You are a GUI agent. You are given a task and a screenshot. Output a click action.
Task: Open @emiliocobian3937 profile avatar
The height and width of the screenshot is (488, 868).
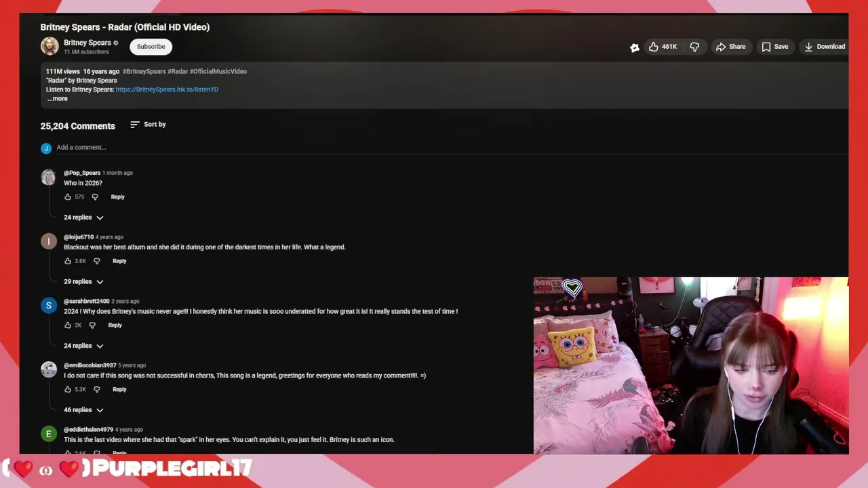(x=48, y=369)
